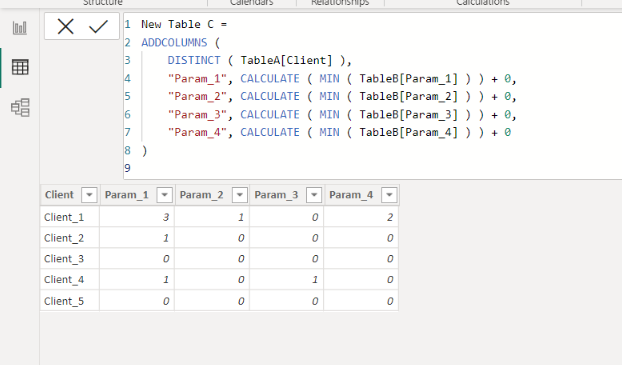Click DISTINCT function on line 3

point(194,60)
